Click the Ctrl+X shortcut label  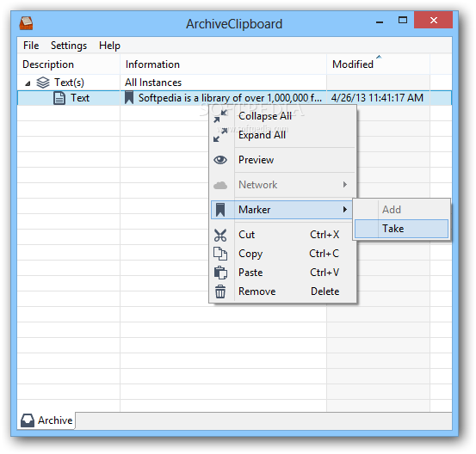[325, 235]
